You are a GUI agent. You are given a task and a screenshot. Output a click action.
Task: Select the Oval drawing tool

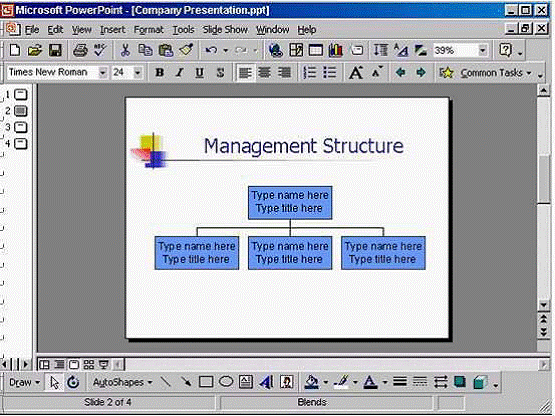pyautogui.click(x=226, y=382)
